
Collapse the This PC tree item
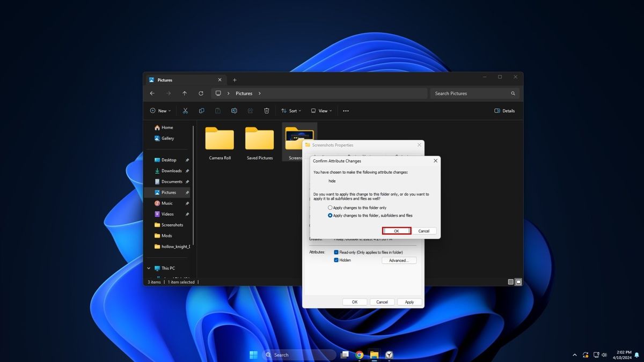click(149, 268)
